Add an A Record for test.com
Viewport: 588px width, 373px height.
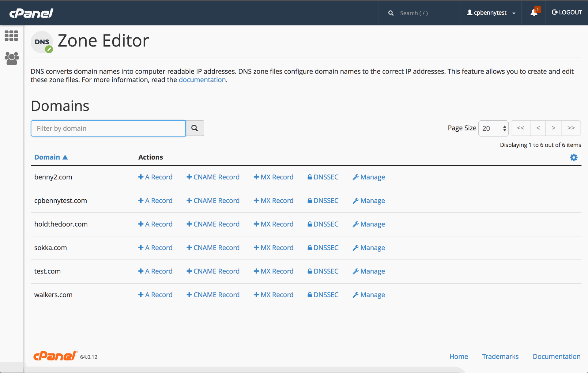click(x=155, y=271)
